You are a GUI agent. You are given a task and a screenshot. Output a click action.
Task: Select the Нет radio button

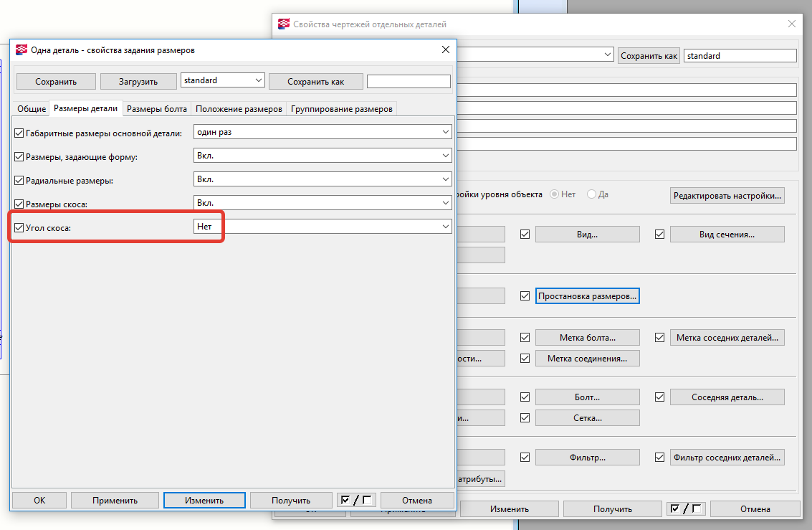click(x=554, y=194)
